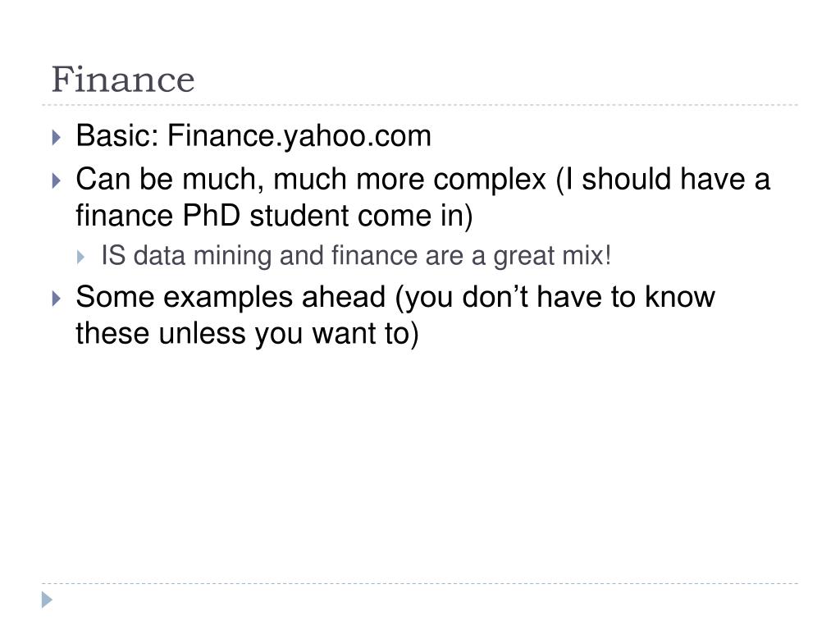The image size is (840, 630).
Task: Click the blue triangle icon at slide footer
Action: pyautogui.click(x=47, y=600)
